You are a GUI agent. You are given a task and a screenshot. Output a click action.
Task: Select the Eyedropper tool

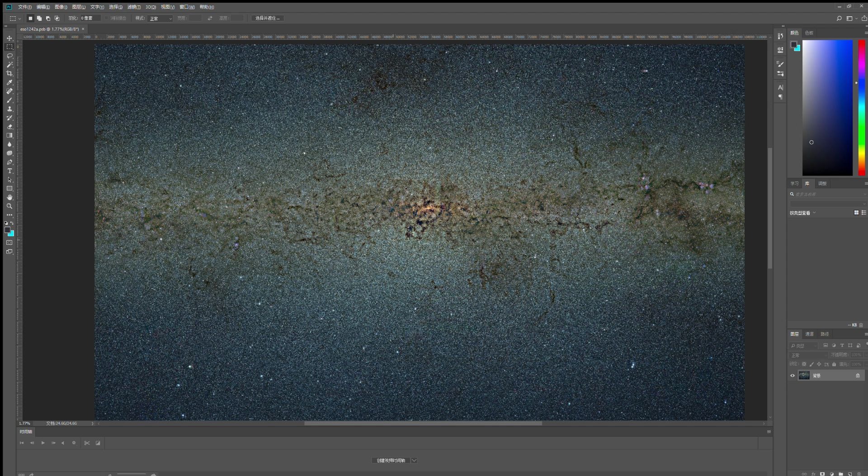point(9,82)
